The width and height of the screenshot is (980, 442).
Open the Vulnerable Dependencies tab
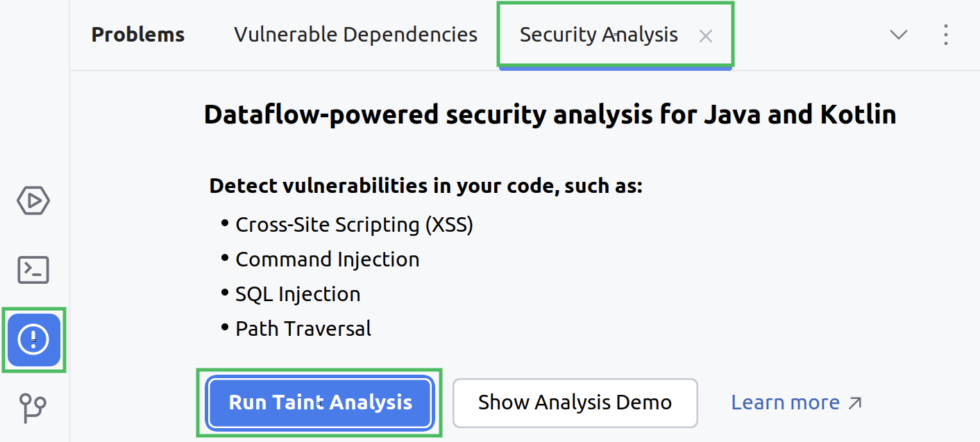[355, 34]
